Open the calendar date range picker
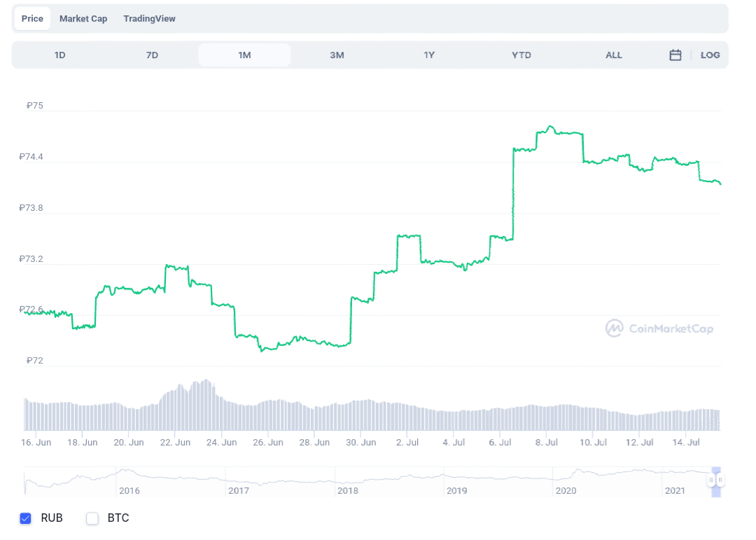Screen dimensions: 756x540 pos(675,55)
